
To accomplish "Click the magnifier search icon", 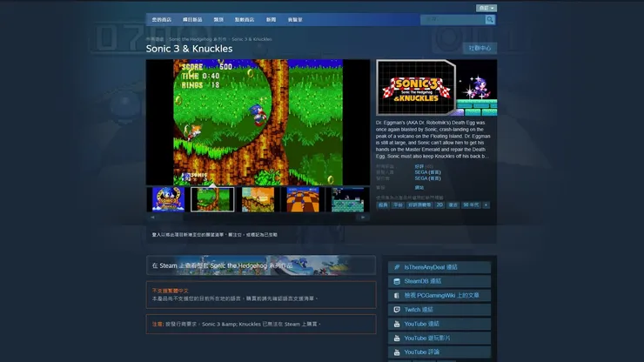I will (490, 20).
